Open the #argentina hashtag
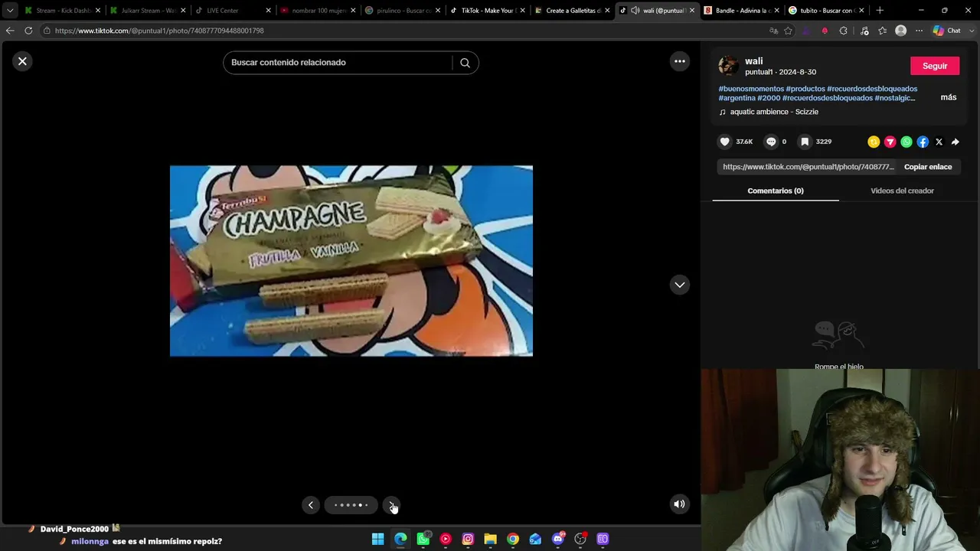This screenshot has width=980, height=551. tap(737, 98)
